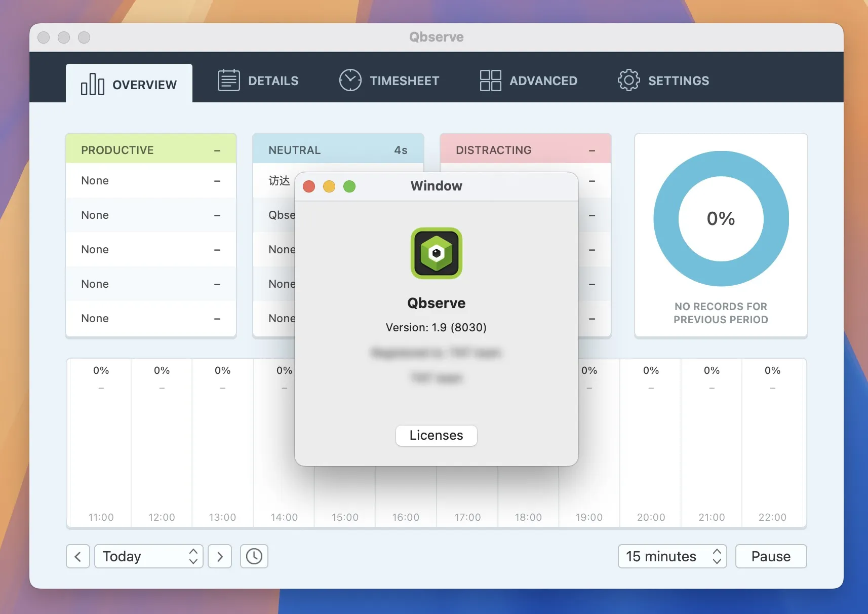Open the Today period dropdown

click(149, 556)
